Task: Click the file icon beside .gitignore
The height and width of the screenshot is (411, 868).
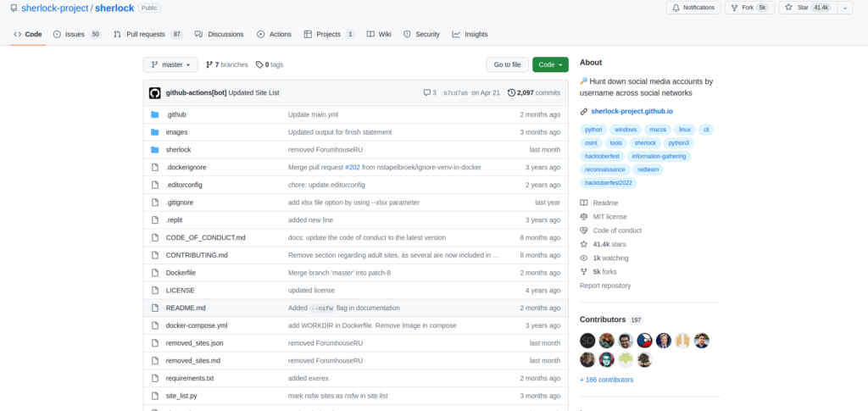Action: tap(155, 203)
